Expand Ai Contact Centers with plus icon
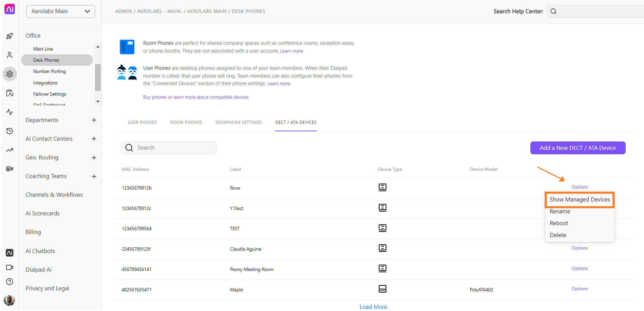Screen dimensions: 644x311 (x=94, y=139)
